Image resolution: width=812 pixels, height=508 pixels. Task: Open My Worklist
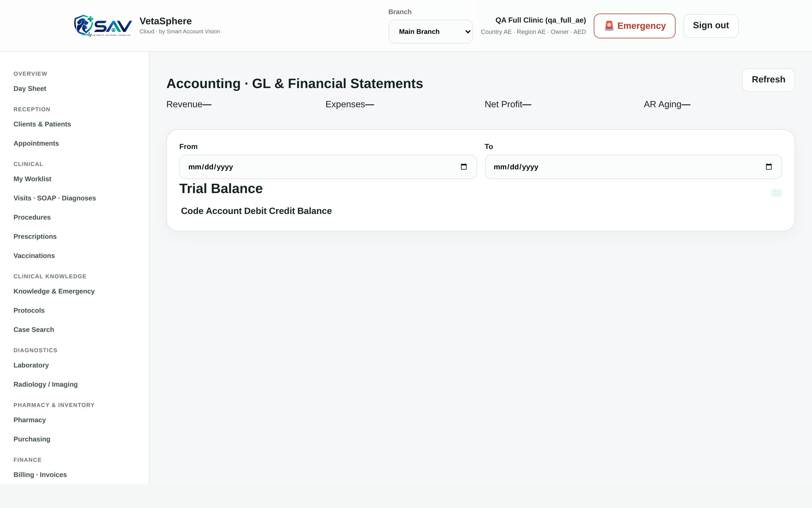32,179
